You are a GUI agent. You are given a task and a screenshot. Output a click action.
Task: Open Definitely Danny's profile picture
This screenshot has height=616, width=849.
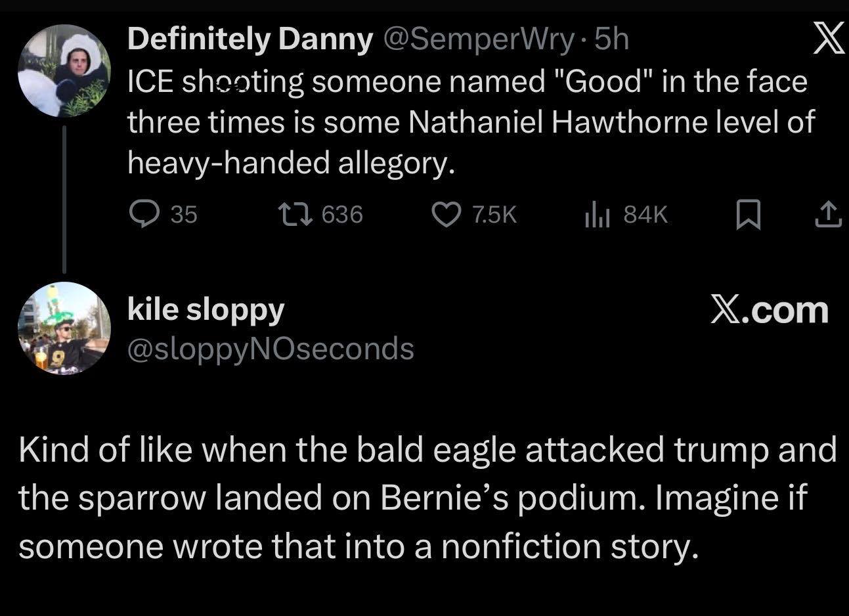click(64, 71)
